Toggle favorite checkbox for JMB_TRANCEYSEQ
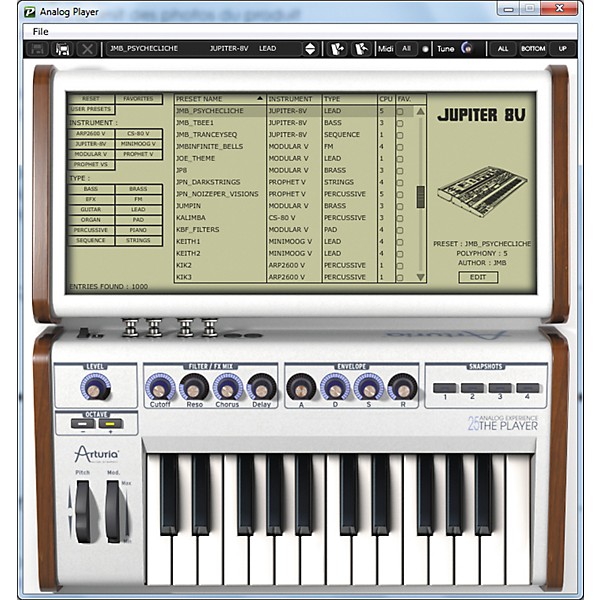 [400, 135]
